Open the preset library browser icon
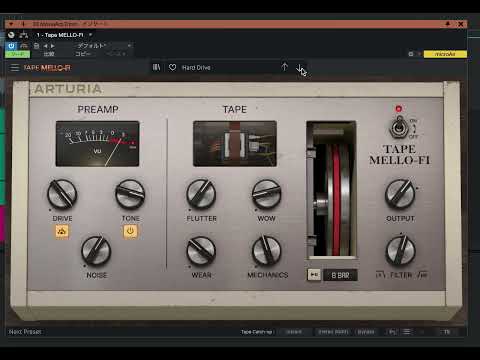 click(x=156, y=67)
